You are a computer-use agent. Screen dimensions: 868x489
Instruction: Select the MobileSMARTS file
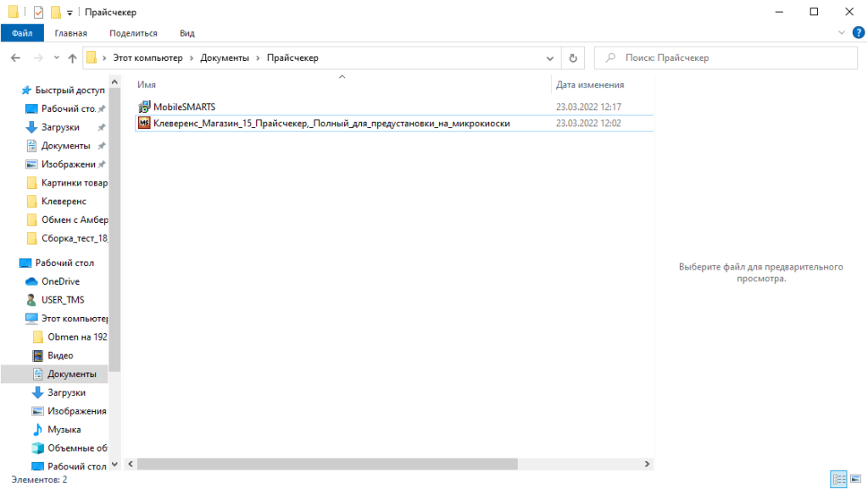pyautogui.click(x=184, y=107)
